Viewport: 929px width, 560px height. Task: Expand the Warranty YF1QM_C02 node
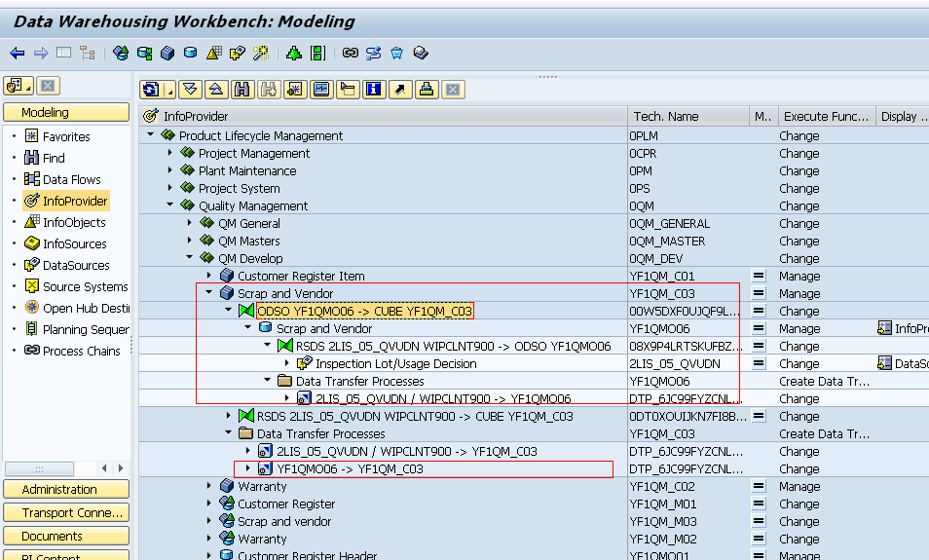point(209,486)
